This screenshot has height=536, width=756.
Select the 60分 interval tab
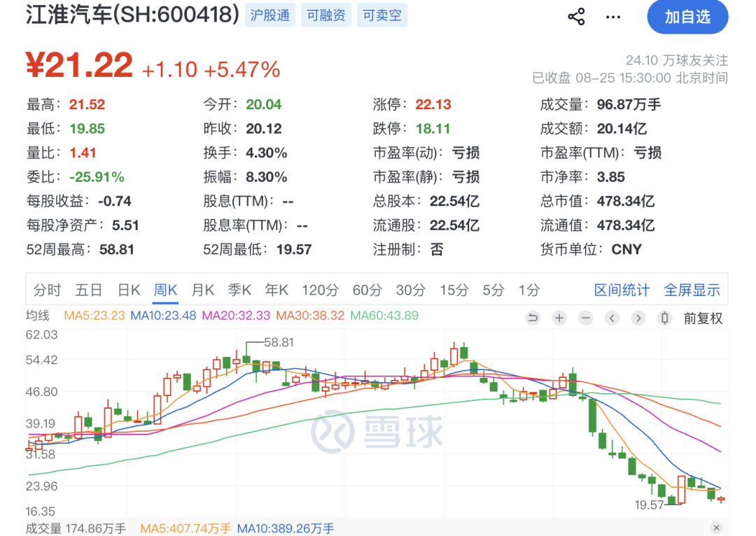tap(367, 290)
